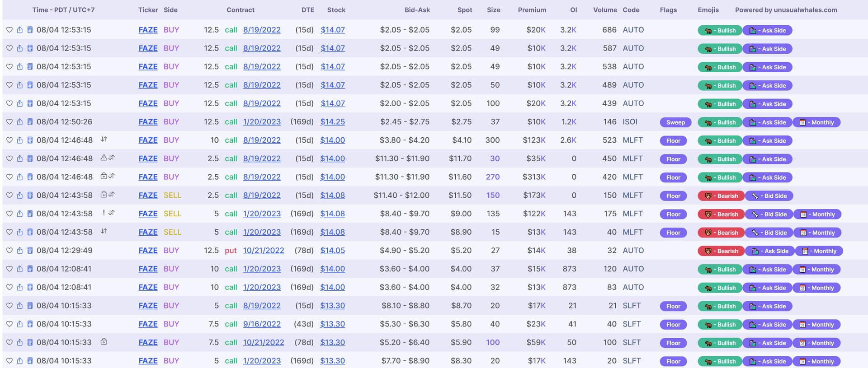Image resolution: width=868 pixels, height=368 pixels.
Task: Favorite the 12:50:26 row with heart icon
Action: tap(9, 122)
